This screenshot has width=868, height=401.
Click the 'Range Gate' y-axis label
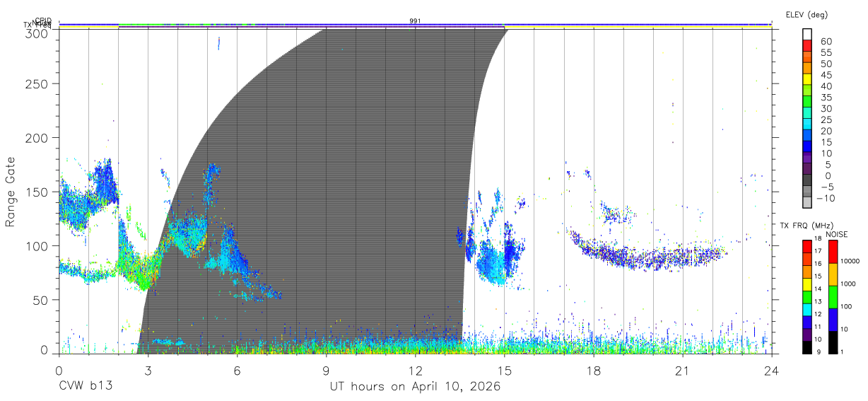pos(11,192)
